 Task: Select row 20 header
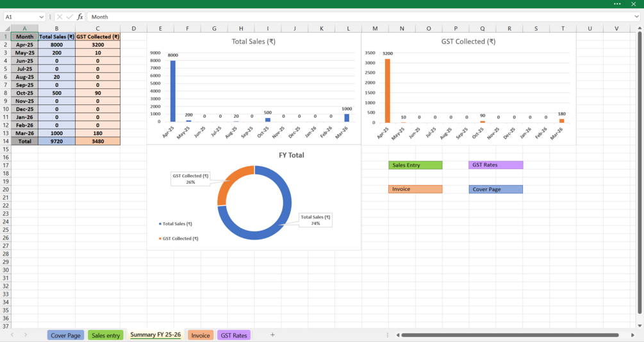click(x=5, y=190)
